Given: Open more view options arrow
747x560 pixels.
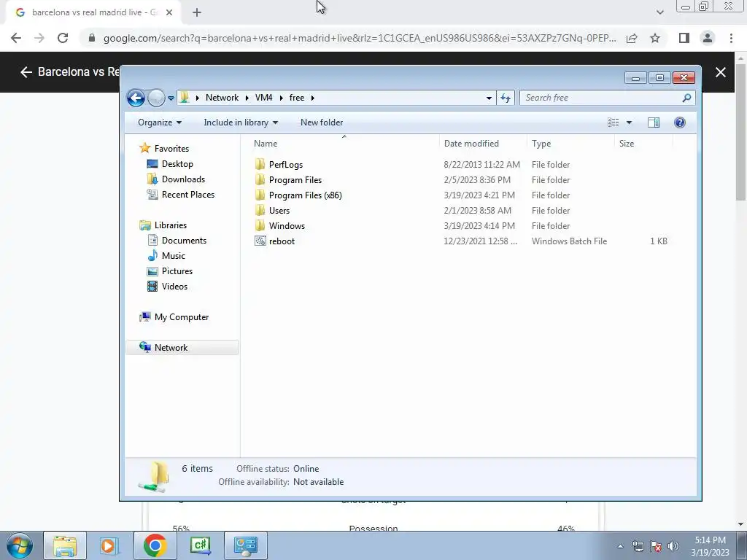Looking at the screenshot, I should [x=629, y=122].
